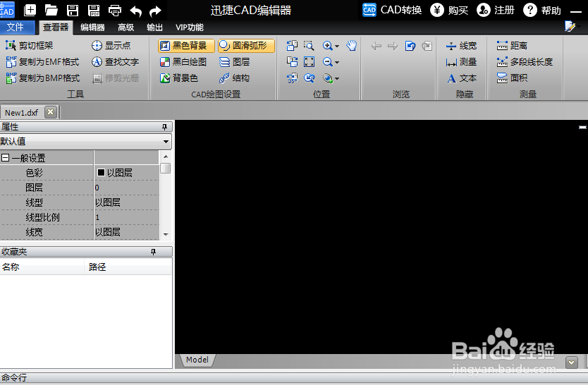Save as PDF icon in title bar
The height and width of the screenshot is (390, 588).
94,10
